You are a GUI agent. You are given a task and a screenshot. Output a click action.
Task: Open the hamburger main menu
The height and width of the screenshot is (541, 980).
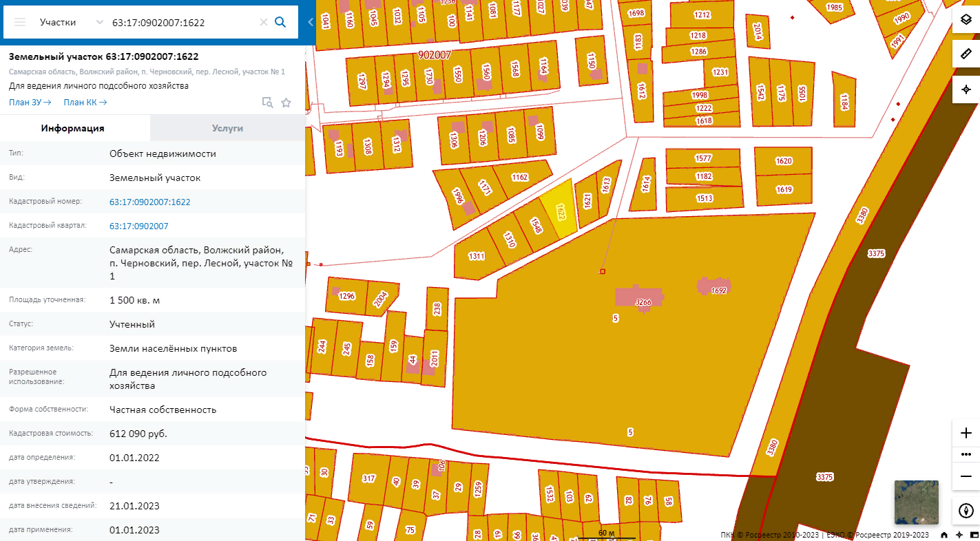click(x=20, y=22)
